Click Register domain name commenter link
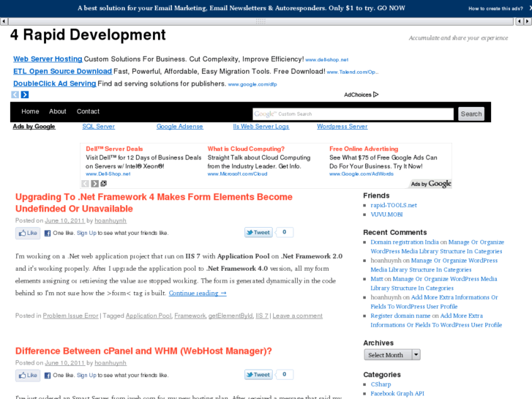This screenshot has height=399, width=532. pyautogui.click(x=400, y=316)
